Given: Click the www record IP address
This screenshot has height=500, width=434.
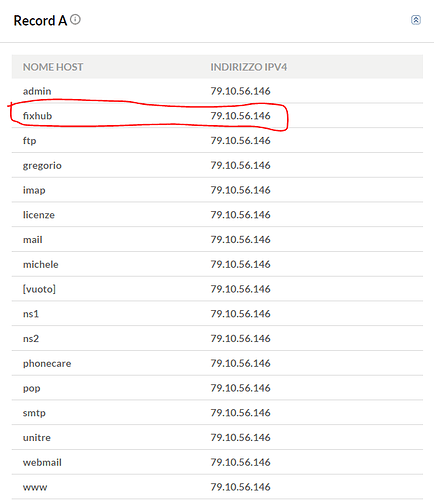Looking at the screenshot, I should click(240, 487).
